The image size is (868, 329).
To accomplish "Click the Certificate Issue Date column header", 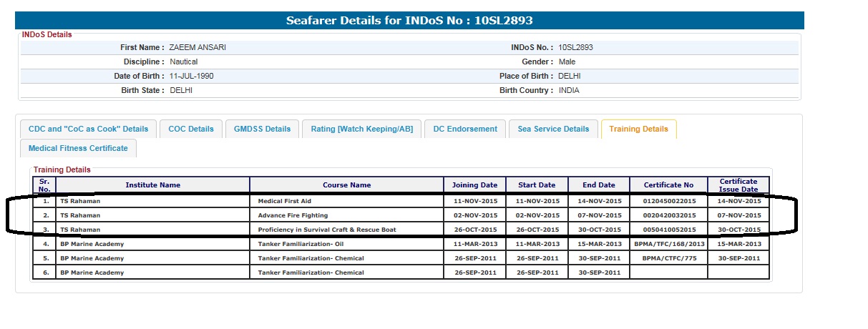I will 738,185.
